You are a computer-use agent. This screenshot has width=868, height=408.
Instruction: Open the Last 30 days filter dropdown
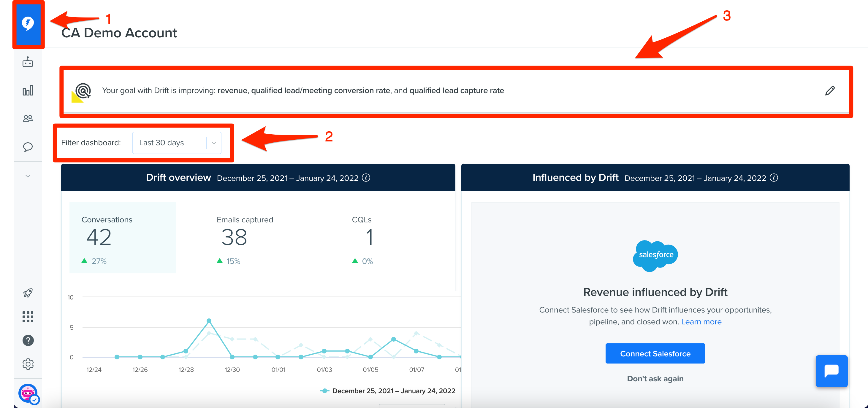tap(177, 143)
